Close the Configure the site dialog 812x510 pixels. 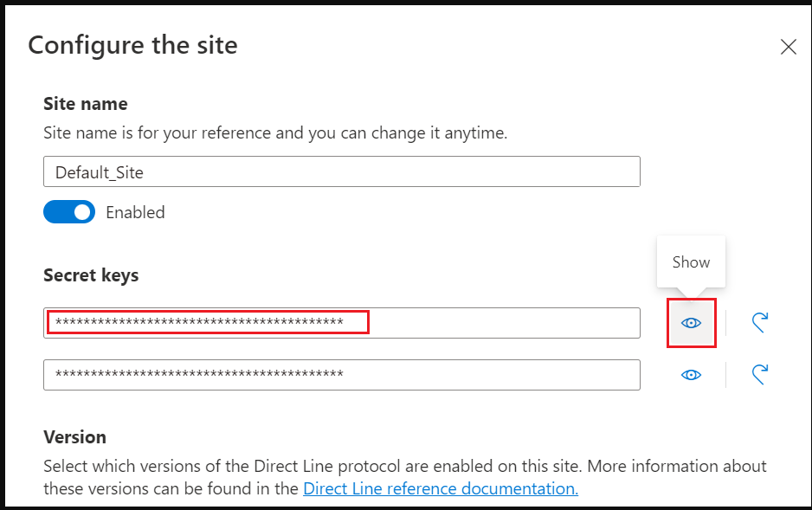788,47
